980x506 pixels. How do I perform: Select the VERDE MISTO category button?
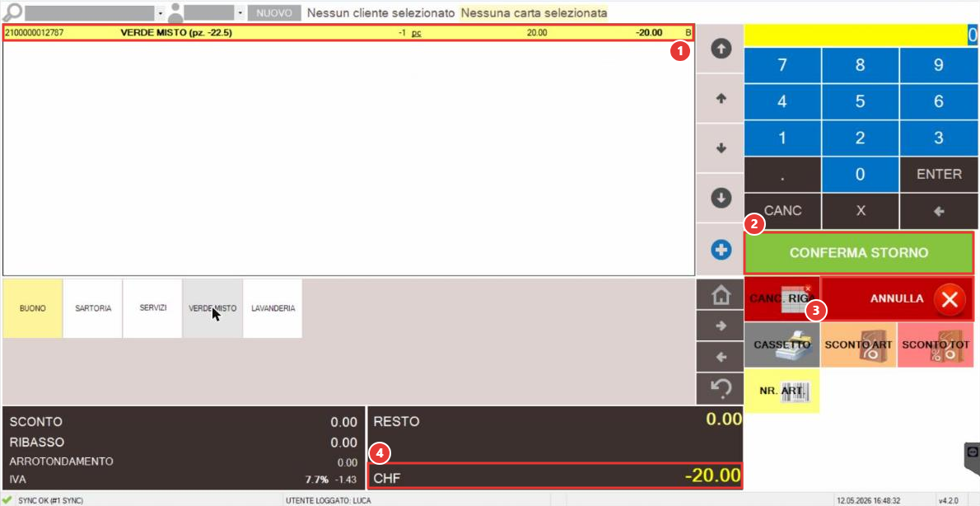click(212, 308)
